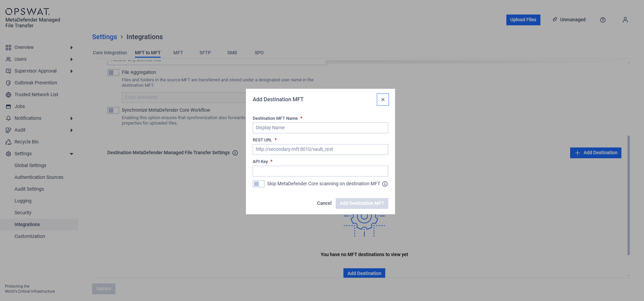Viewport: 644px width, 301px height.
Task: Click the Unmanaged link icon
Action: point(555,20)
